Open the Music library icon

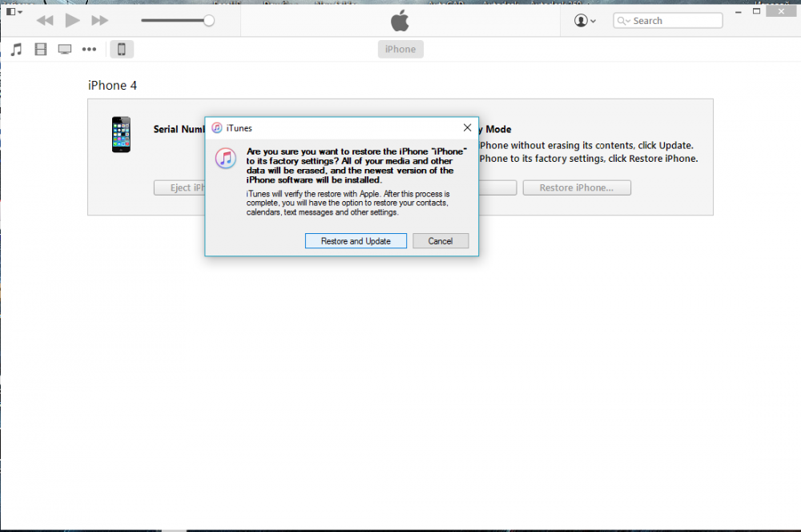click(x=16, y=50)
